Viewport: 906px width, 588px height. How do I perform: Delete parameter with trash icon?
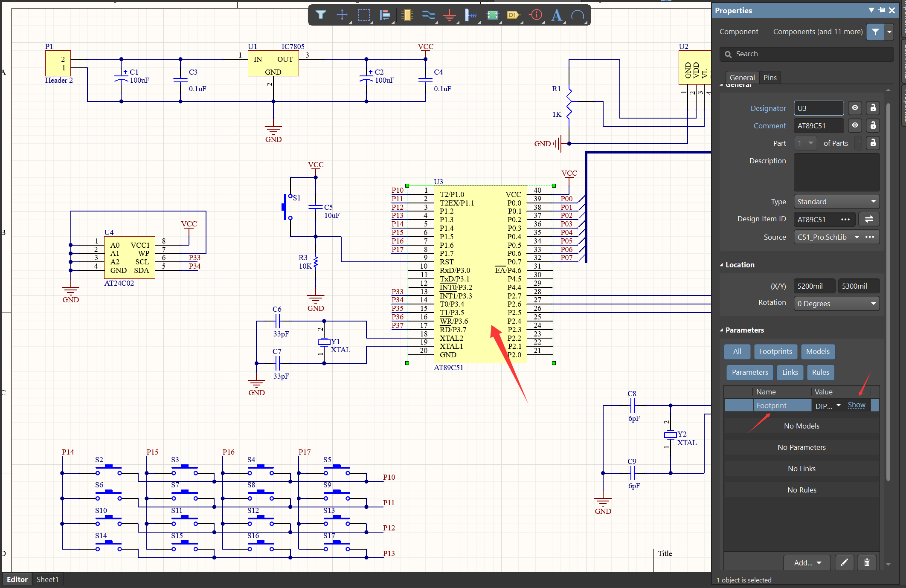tap(867, 562)
